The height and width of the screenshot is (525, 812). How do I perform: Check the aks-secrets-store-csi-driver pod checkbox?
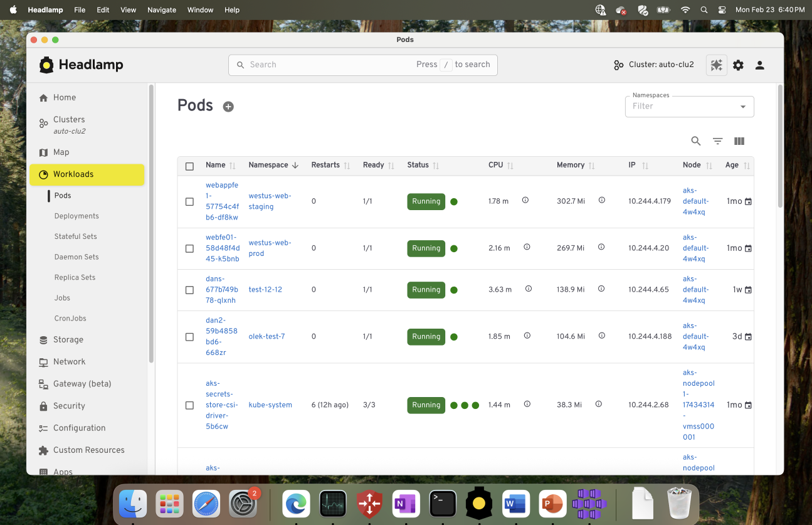[190, 405]
